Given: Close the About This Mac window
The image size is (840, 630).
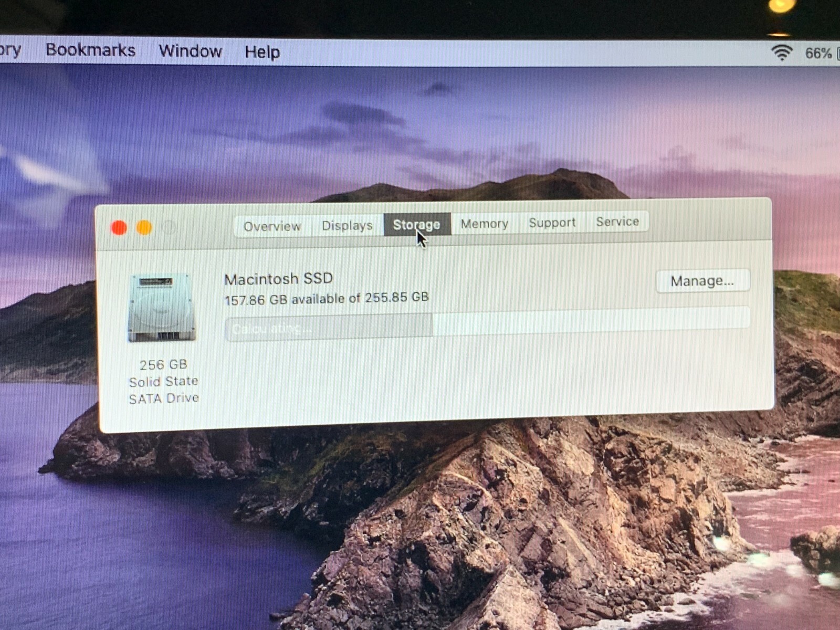Looking at the screenshot, I should point(119,228).
